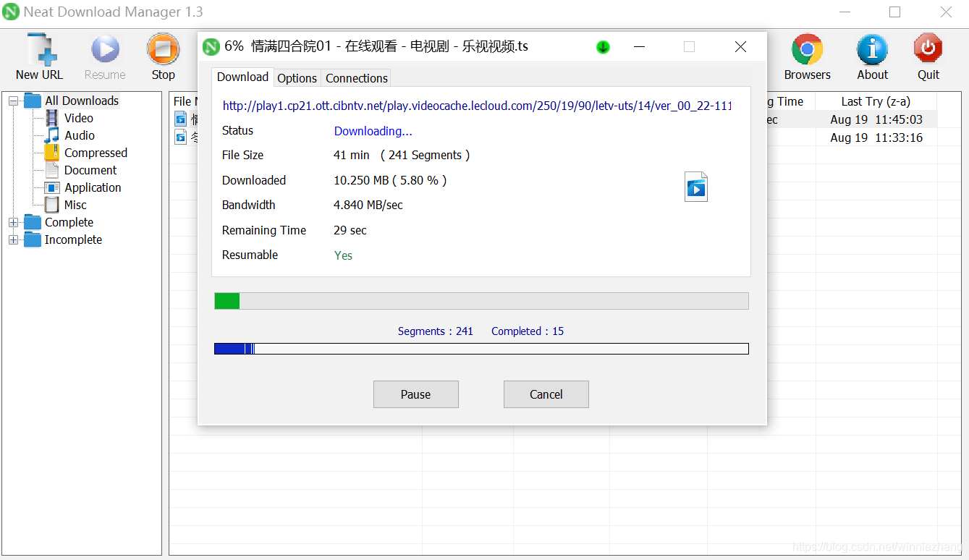Select the Application tree label
This screenshot has height=560, width=969.
93,187
